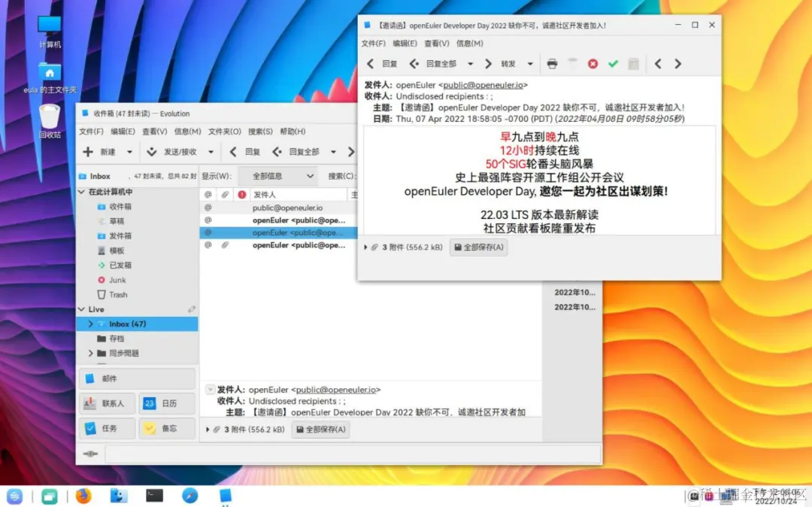812x507 pixels.
Task: Mark message read with green checkmark icon
Action: point(612,63)
